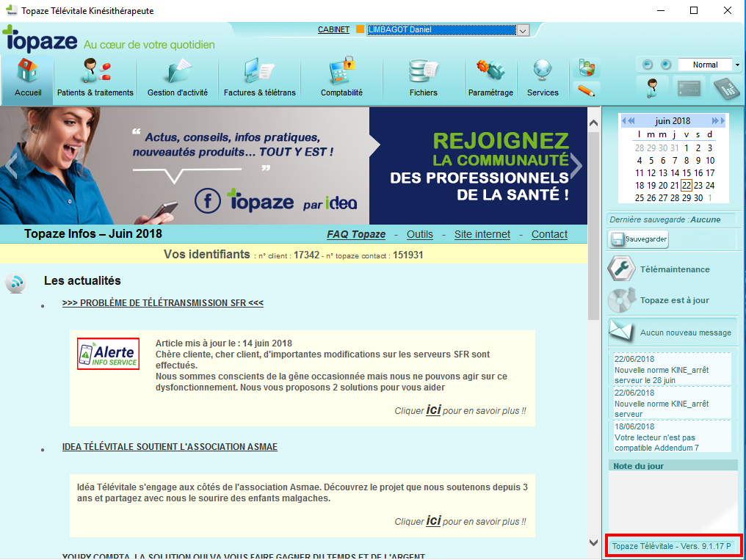Open the PROBLÈME DE TÉLÉTRANSMISSION SFR headline
Viewport: 746px width, 560px height.
click(x=163, y=303)
